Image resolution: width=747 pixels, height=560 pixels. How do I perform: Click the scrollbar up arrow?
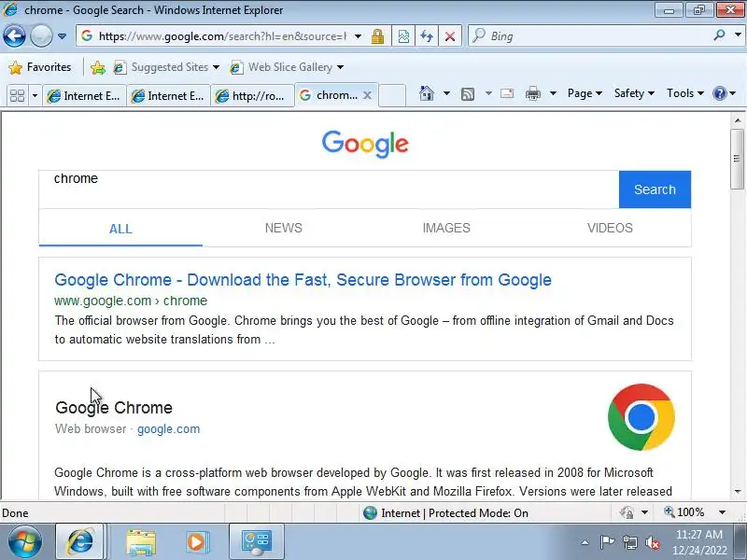point(738,120)
